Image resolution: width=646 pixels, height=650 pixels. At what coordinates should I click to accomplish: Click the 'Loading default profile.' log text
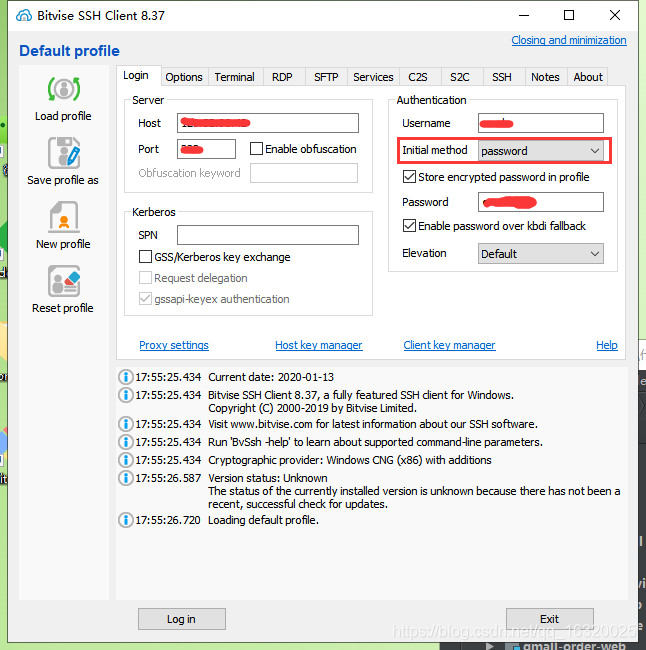pos(263,520)
